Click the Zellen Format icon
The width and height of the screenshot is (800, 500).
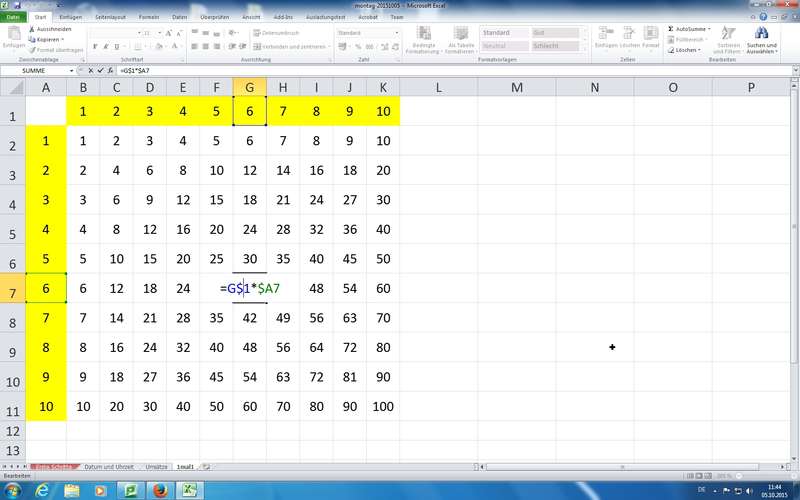[x=651, y=34]
